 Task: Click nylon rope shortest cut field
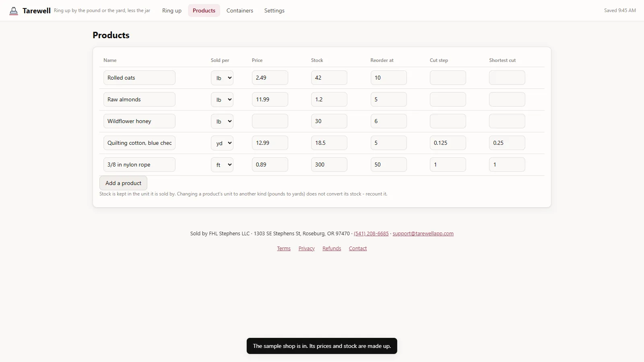click(507, 165)
